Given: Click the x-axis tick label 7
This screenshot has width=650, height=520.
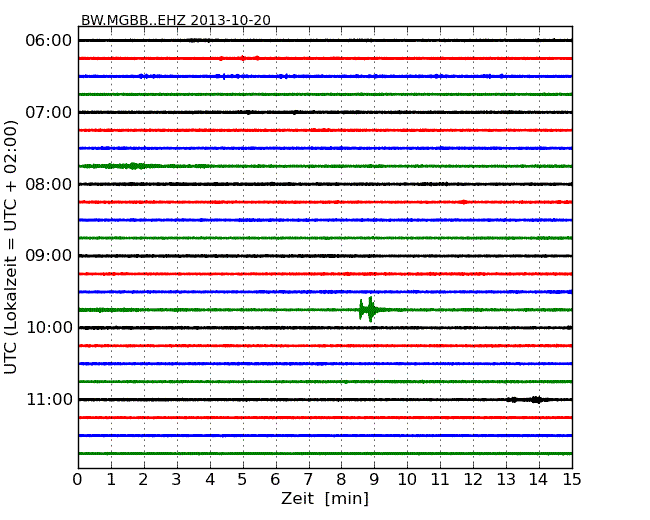Looking at the screenshot, I should 308,480.
